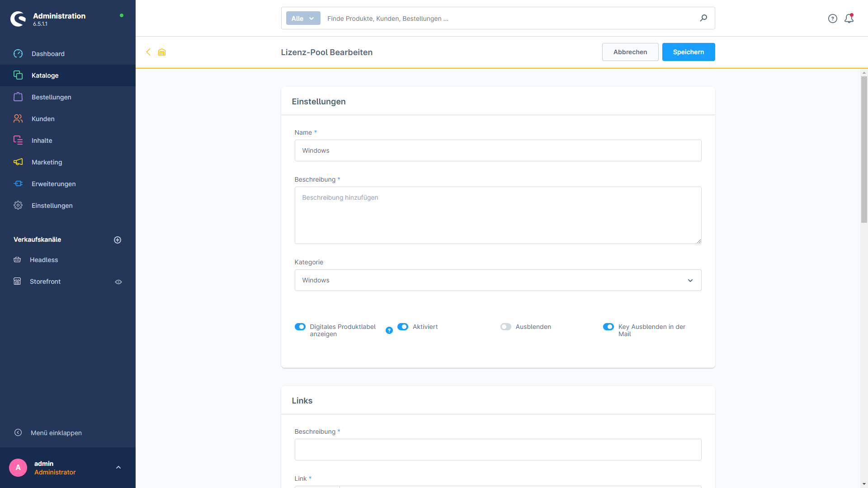Image resolution: width=868 pixels, height=488 pixels.
Task: Click the Menü einklappen collapse option
Action: (x=56, y=432)
